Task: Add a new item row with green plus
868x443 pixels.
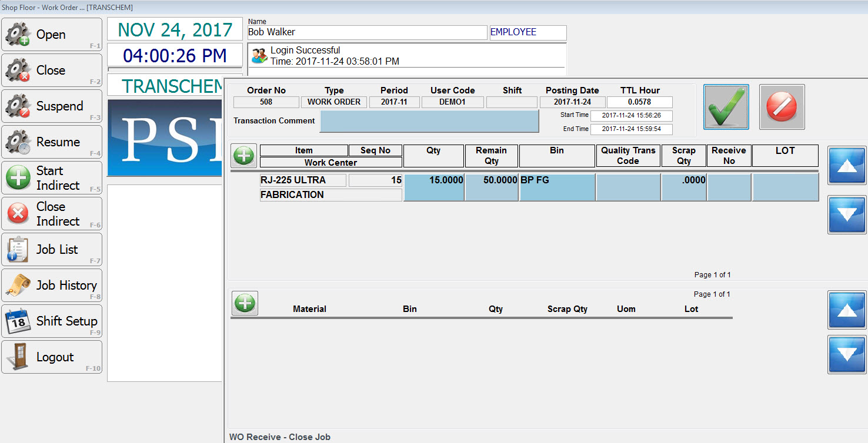Action: [243, 156]
